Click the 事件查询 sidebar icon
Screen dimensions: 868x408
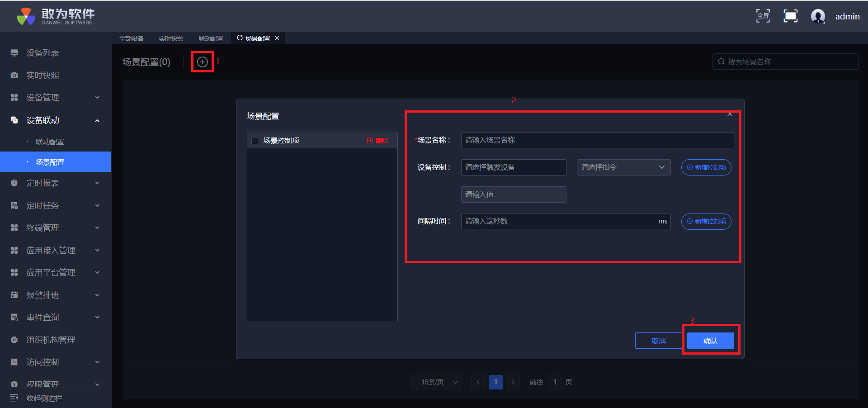click(14, 318)
